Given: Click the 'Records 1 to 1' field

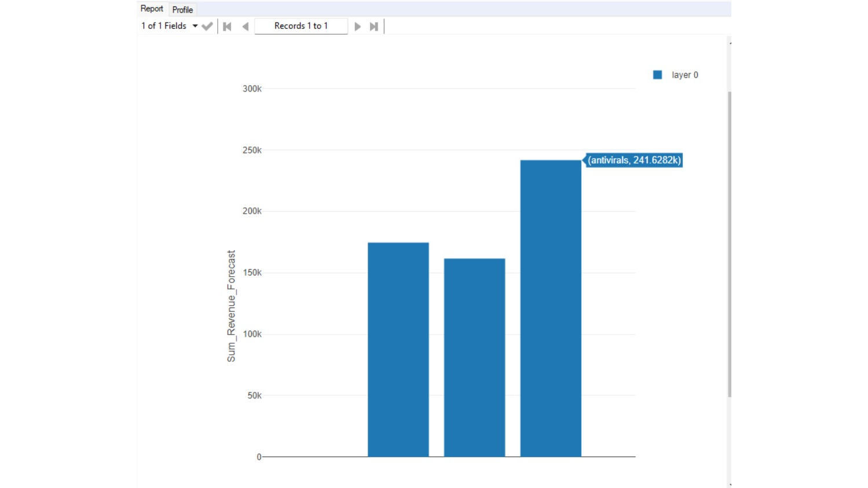Looking at the screenshot, I should click(x=301, y=26).
